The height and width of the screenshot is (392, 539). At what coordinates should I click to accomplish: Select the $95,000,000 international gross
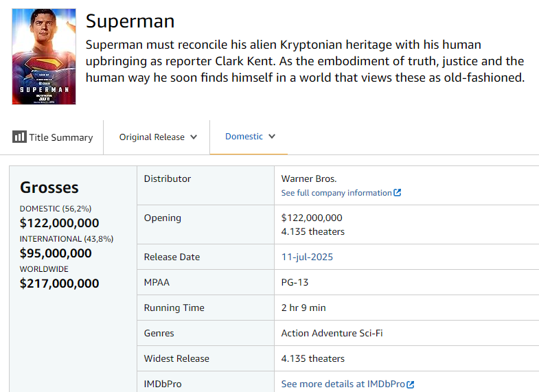(56, 253)
